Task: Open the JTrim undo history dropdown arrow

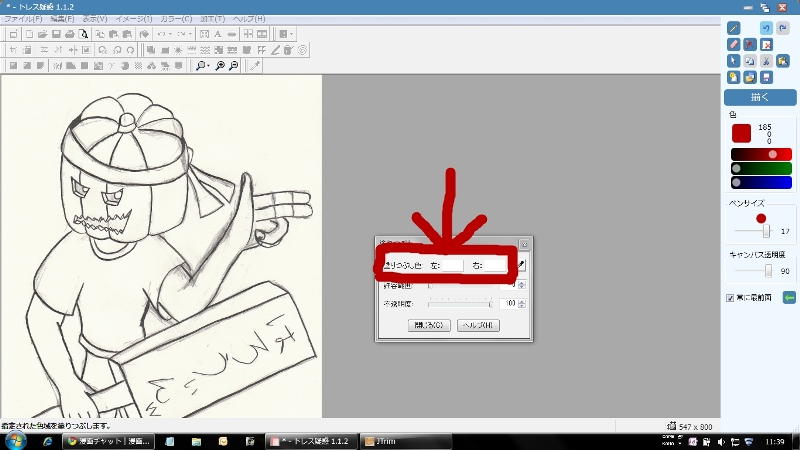Action: (x=170, y=34)
